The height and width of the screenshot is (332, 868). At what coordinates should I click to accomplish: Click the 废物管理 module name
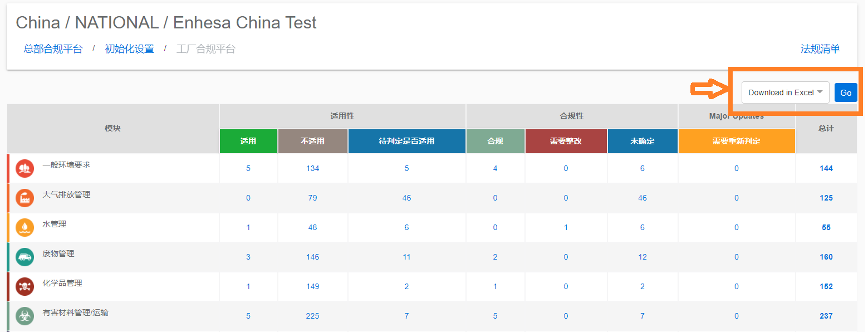pos(58,253)
